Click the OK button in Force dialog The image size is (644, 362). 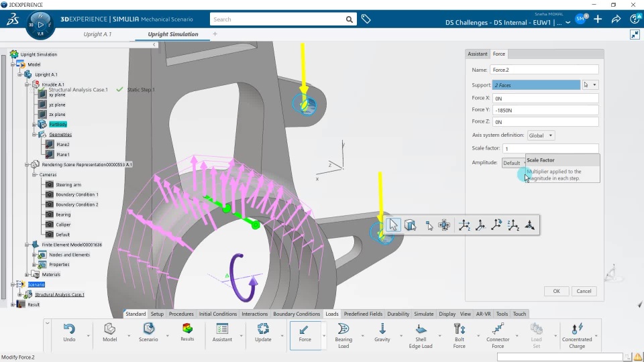557,291
